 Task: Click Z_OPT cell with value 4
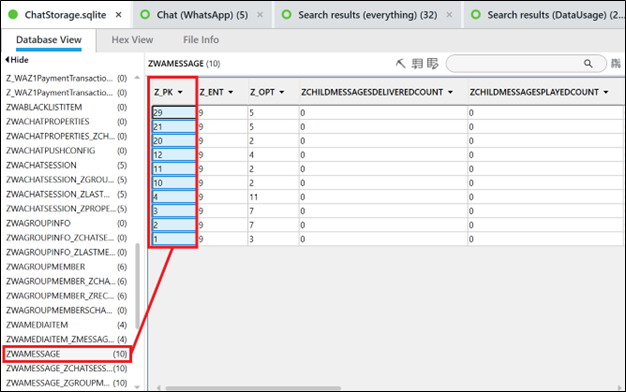pyautogui.click(x=273, y=154)
